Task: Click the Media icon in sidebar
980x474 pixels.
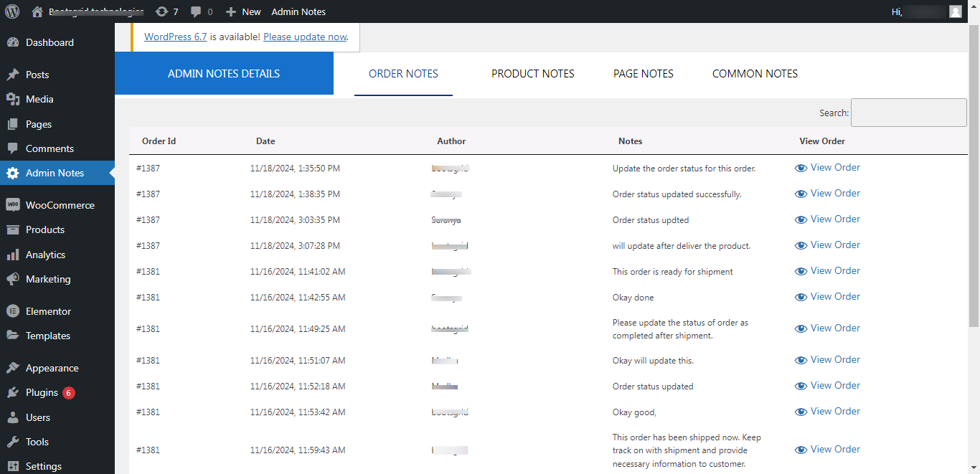Action: (x=13, y=99)
